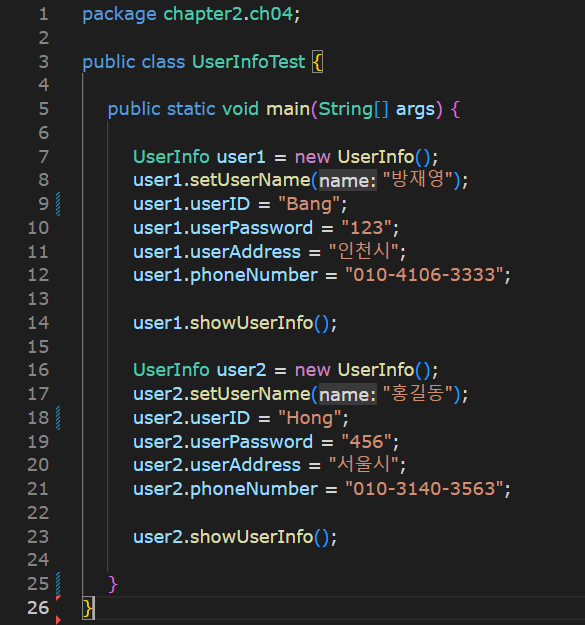Image resolution: width=585 pixels, height=625 pixels.
Task: Click UserInfo type on the user1 declaration
Action: point(171,157)
